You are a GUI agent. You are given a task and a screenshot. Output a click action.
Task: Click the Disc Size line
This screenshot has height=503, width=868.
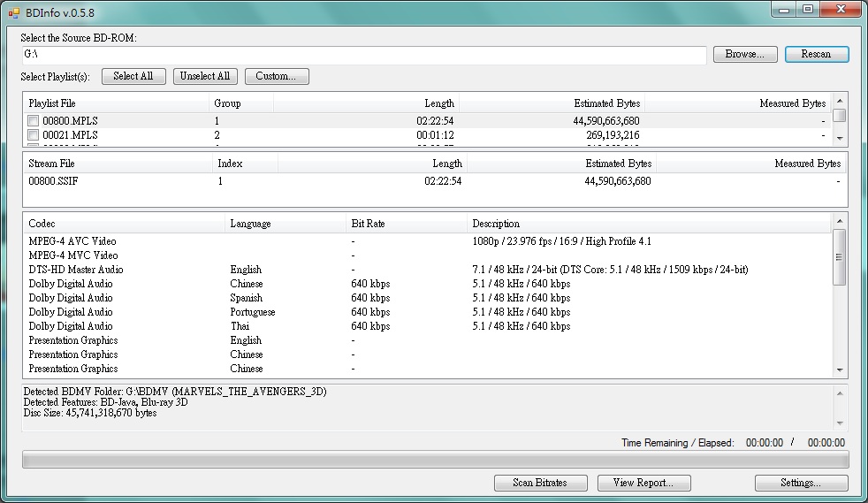[90, 413]
